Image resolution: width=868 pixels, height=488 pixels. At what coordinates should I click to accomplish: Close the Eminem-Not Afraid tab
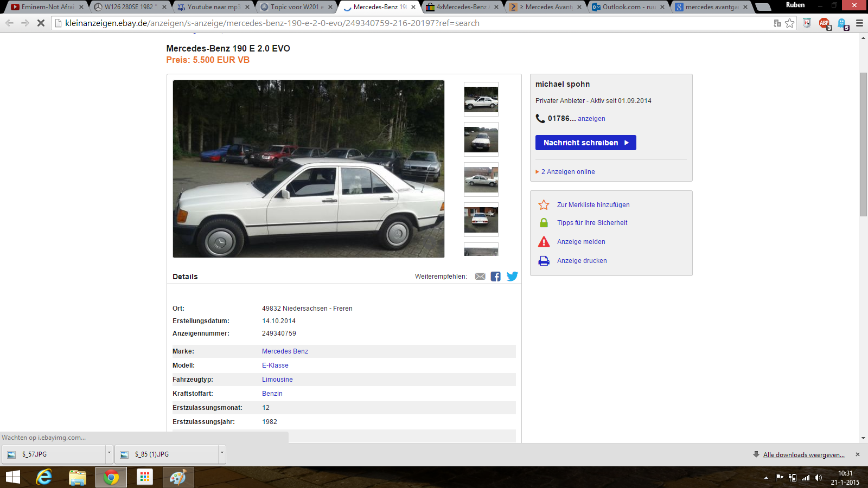tap(81, 7)
